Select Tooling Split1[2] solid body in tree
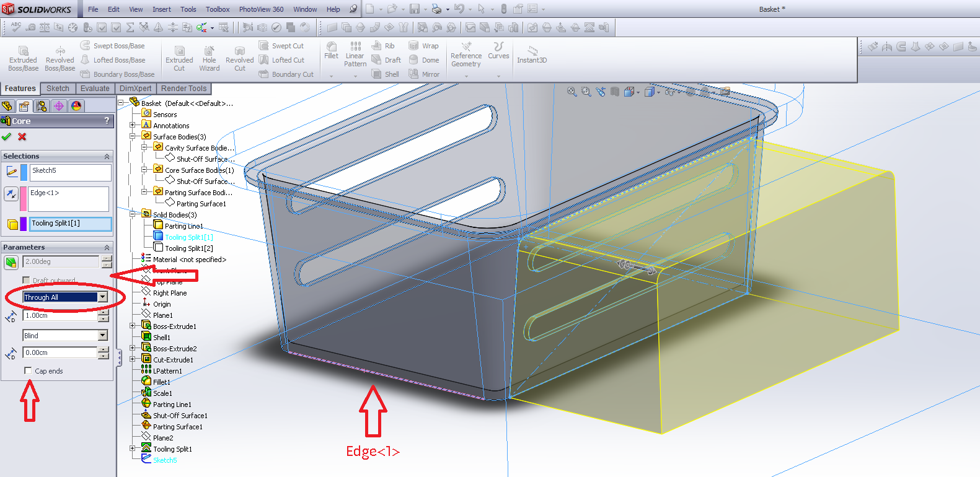Screen dimensions: 980x477 point(183,248)
